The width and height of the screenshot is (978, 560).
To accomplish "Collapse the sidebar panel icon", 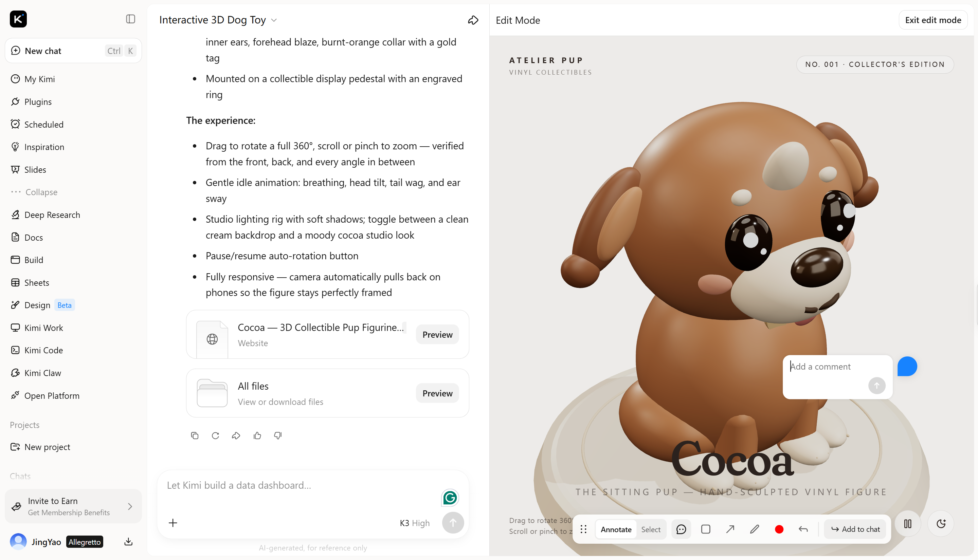I will (130, 19).
